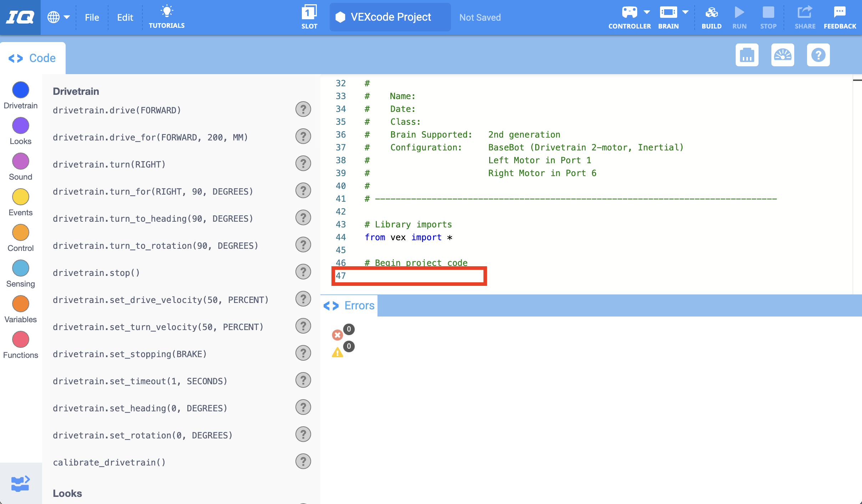Open the Sensing category icon
This screenshot has height=504, width=862.
tap(20, 268)
